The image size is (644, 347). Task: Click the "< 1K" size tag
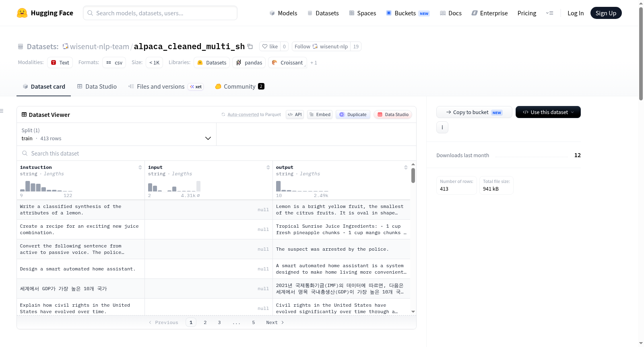[x=154, y=62]
